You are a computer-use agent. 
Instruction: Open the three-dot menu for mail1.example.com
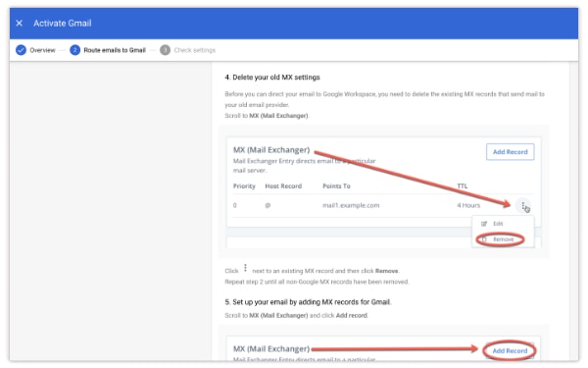click(523, 205)
